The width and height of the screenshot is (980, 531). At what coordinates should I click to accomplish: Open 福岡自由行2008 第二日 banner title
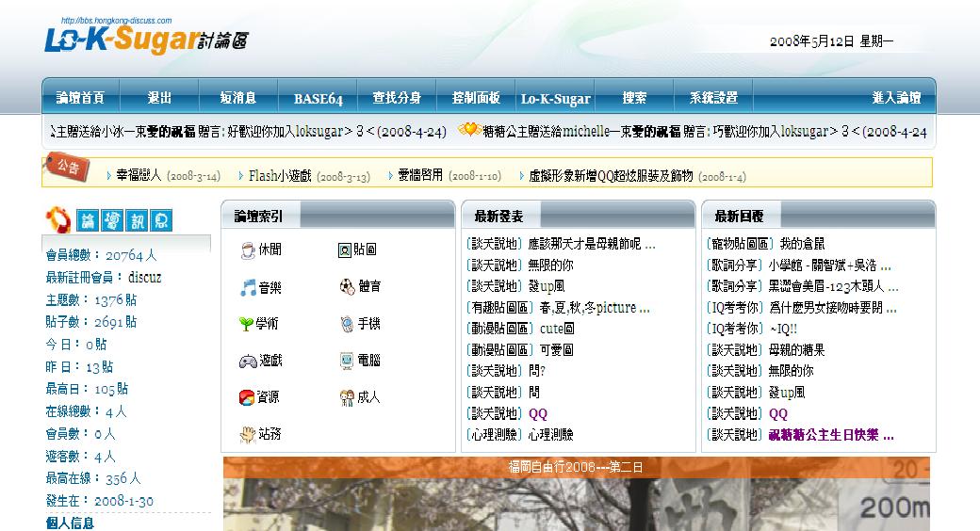[576, 467]
